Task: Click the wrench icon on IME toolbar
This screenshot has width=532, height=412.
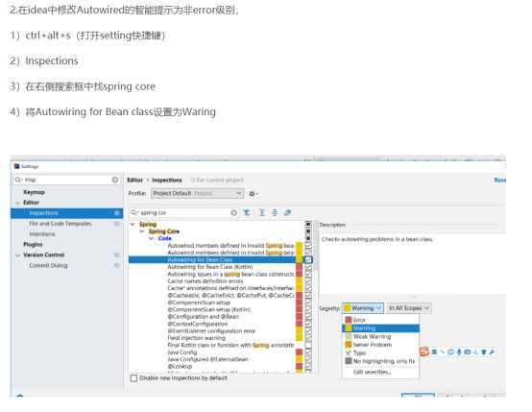Action: pyautogui.click(x=492, y=351)
